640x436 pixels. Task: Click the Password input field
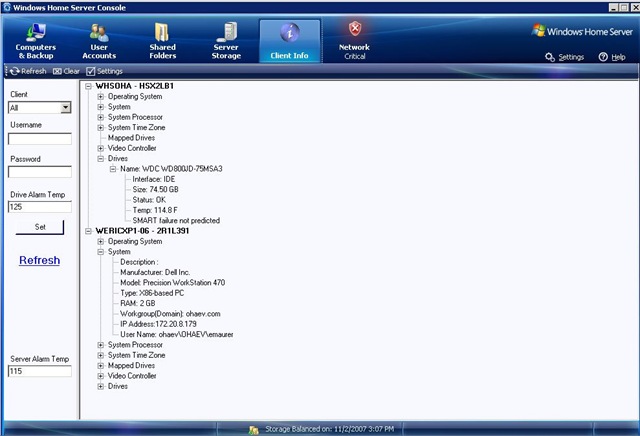[x=40, y=172]
